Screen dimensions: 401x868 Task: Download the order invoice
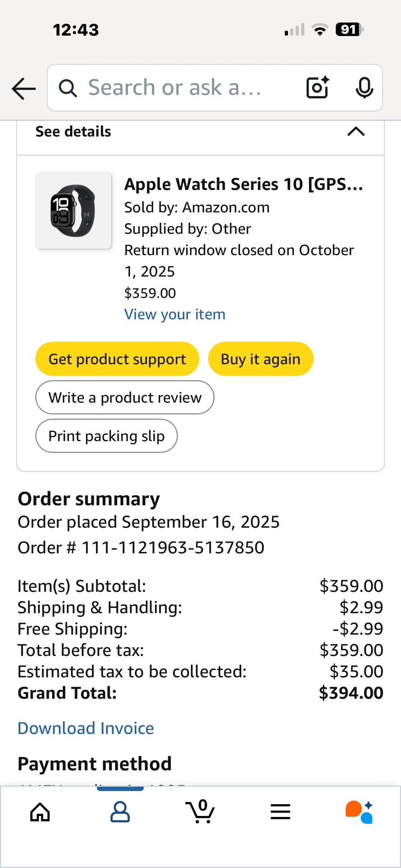(x=85, y=728)
